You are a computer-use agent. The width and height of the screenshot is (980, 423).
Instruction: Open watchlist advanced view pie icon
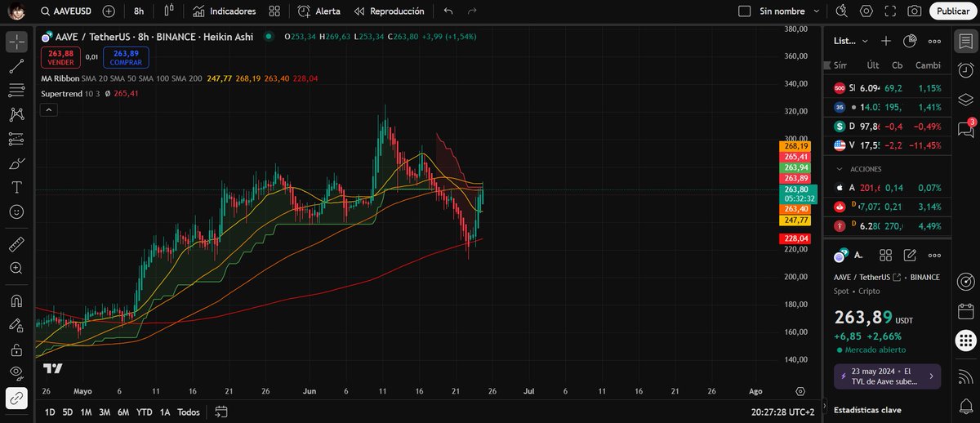click(910, 41)
